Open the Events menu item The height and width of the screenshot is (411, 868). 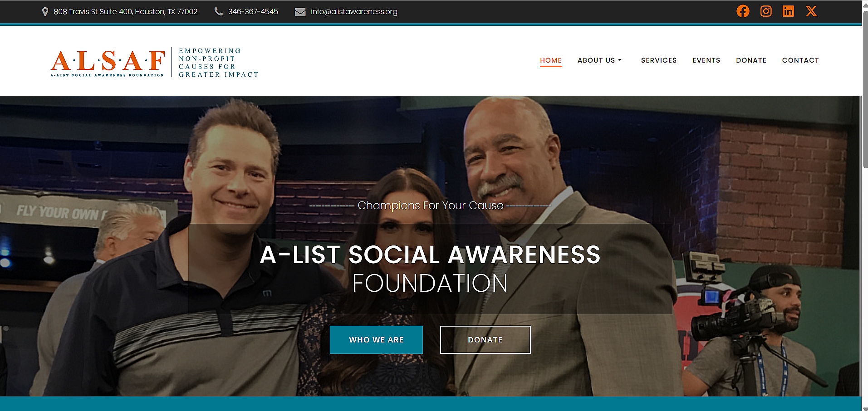706,60
